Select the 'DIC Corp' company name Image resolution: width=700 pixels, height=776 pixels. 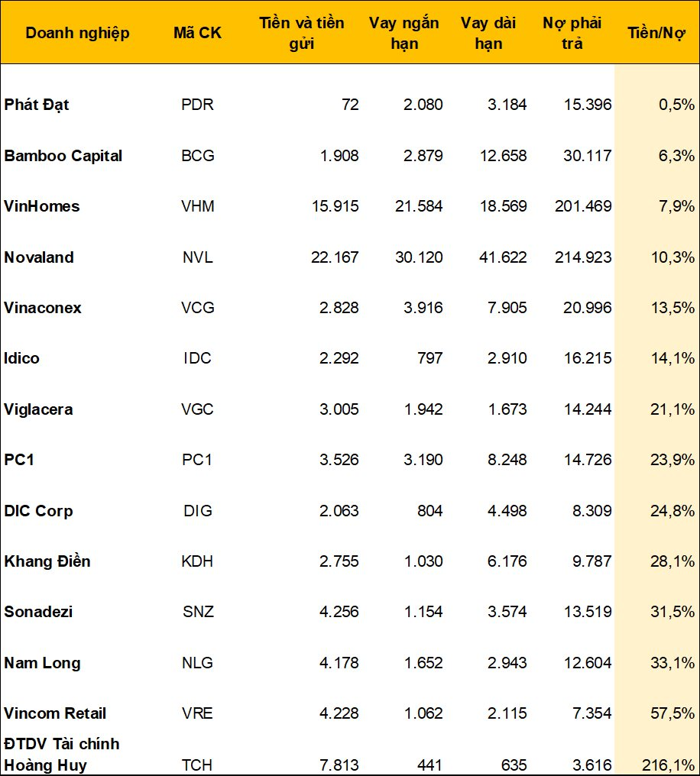pos(38,511)
